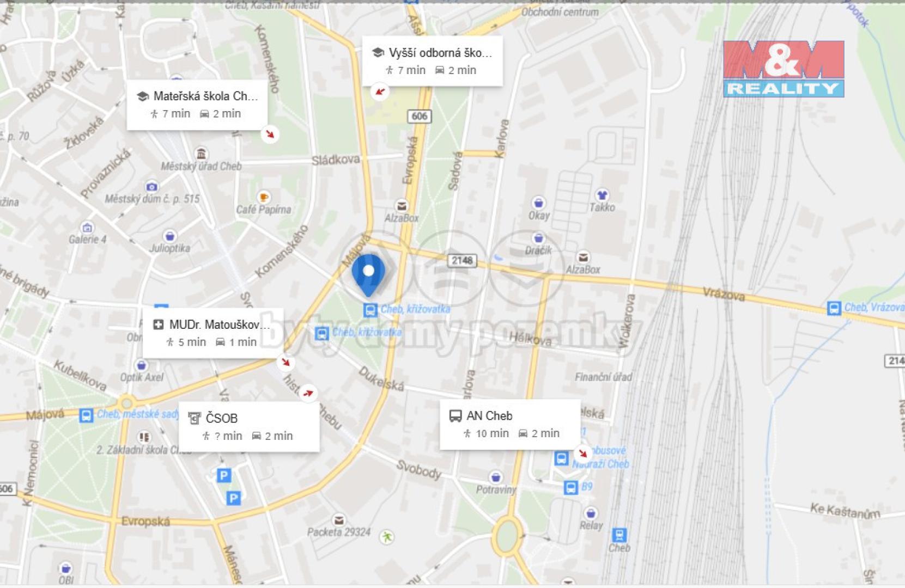Click the Městský úřad Cheb building icon

[201, 153]
